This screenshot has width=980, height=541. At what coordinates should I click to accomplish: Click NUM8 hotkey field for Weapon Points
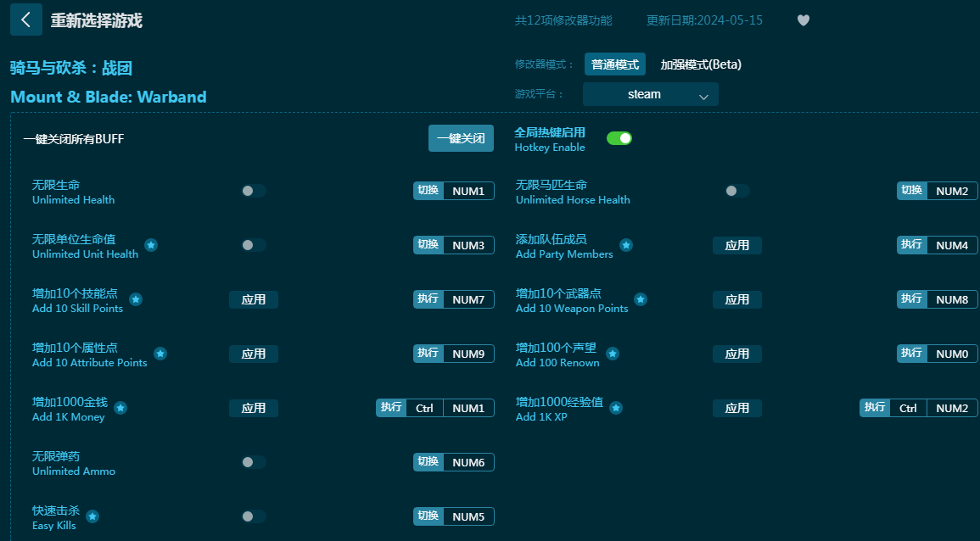(x=953, y=300)
